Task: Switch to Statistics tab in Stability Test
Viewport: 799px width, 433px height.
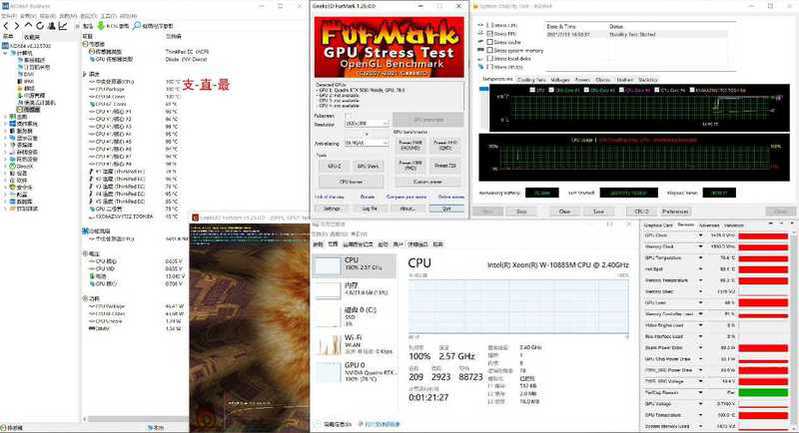Action: (x=648, y=80)
